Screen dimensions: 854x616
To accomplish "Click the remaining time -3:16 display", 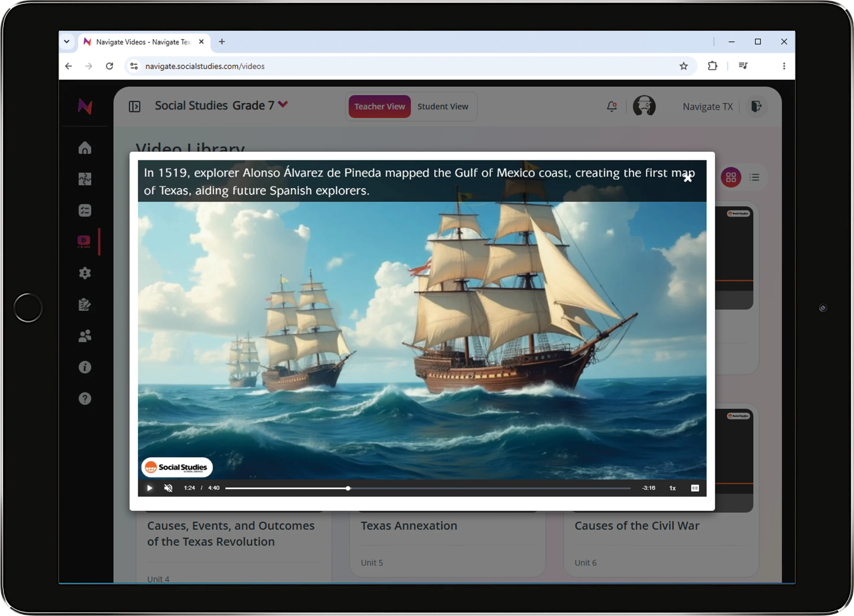I will [x=649, y=488].
